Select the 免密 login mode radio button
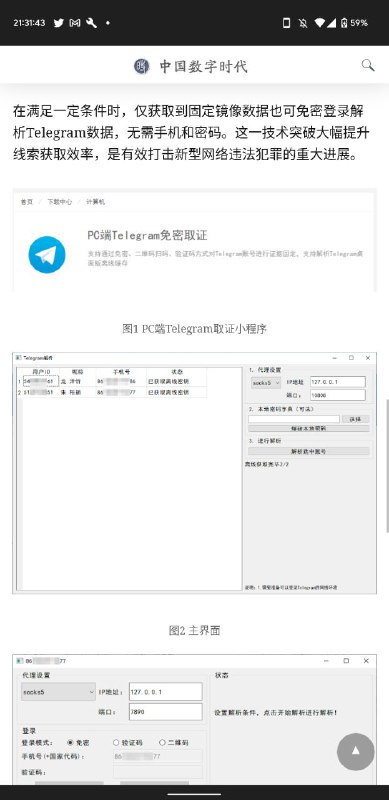Viewport: 389px width, 800px height. pyautogui.click(x=70, y=742)
